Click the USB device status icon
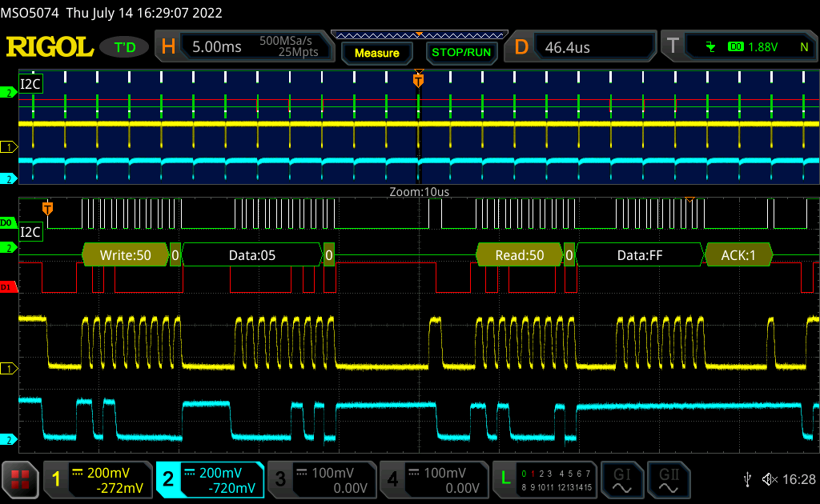Image resolution: width=820 pixels, height=504 pixels. click(x=748, y=479)
